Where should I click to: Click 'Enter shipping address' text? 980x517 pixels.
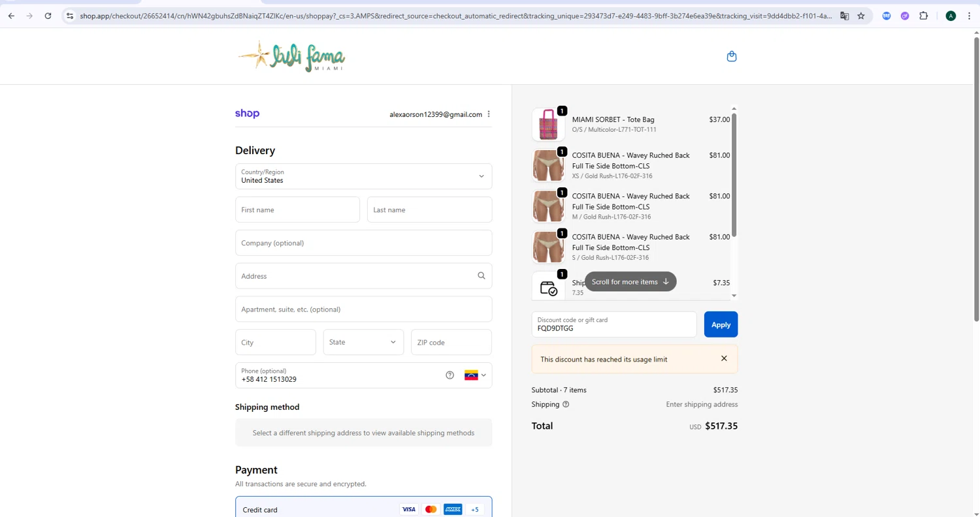(702, 404)
